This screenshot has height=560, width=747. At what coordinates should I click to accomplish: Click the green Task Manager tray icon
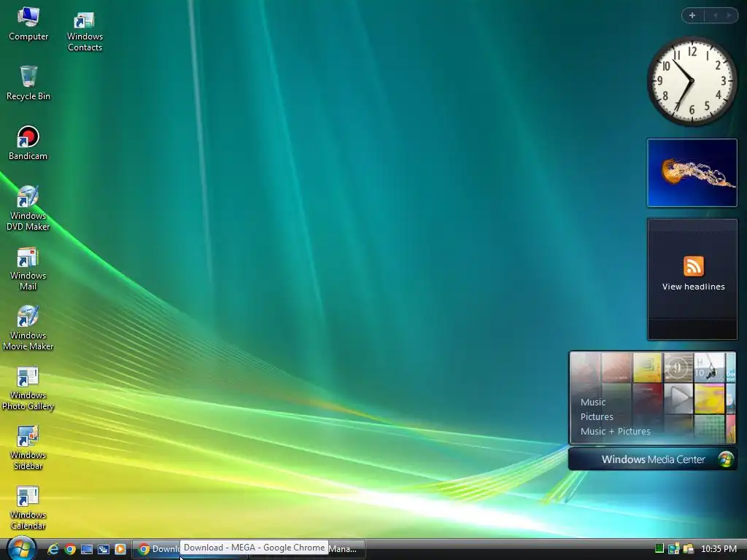[659, 548]
